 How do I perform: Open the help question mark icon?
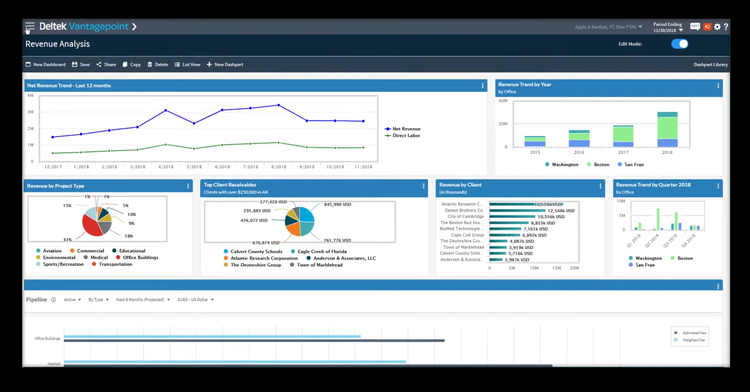(x=726, y=27)
